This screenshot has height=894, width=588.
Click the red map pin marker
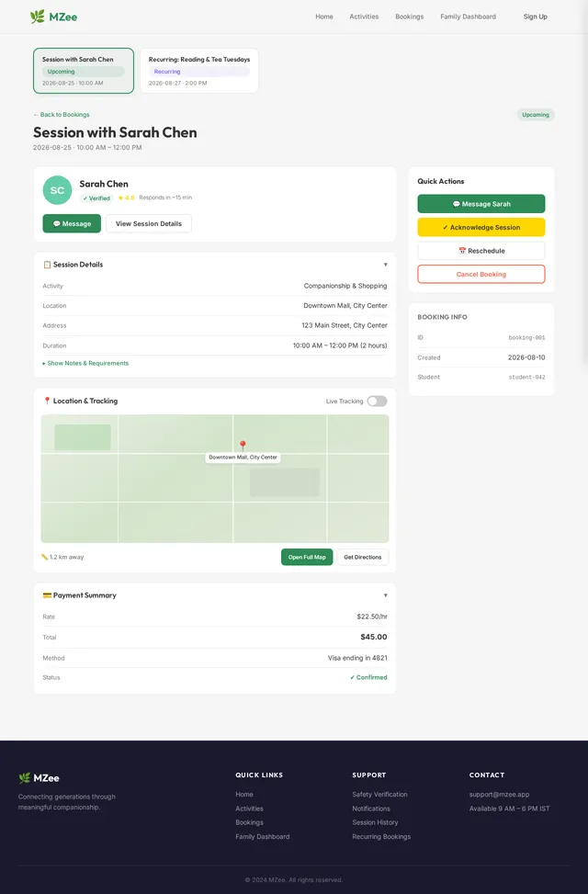pyautogui.click(x=243, y=446)
